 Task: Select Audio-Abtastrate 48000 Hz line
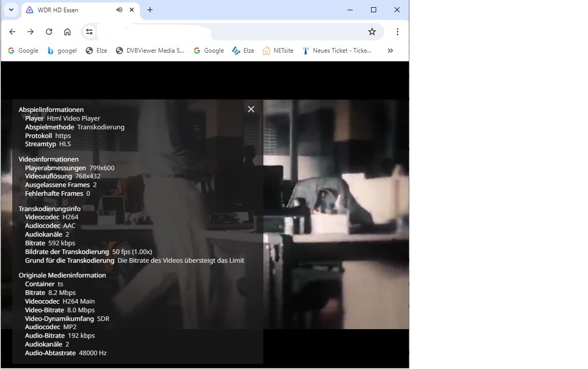(x=66, y=353)
